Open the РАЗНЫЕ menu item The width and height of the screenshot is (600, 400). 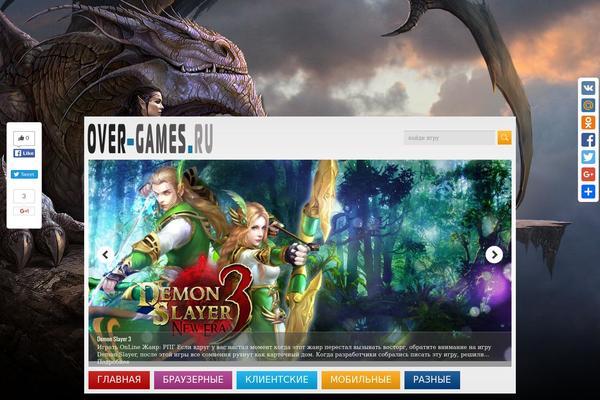[x=432, y=380]
